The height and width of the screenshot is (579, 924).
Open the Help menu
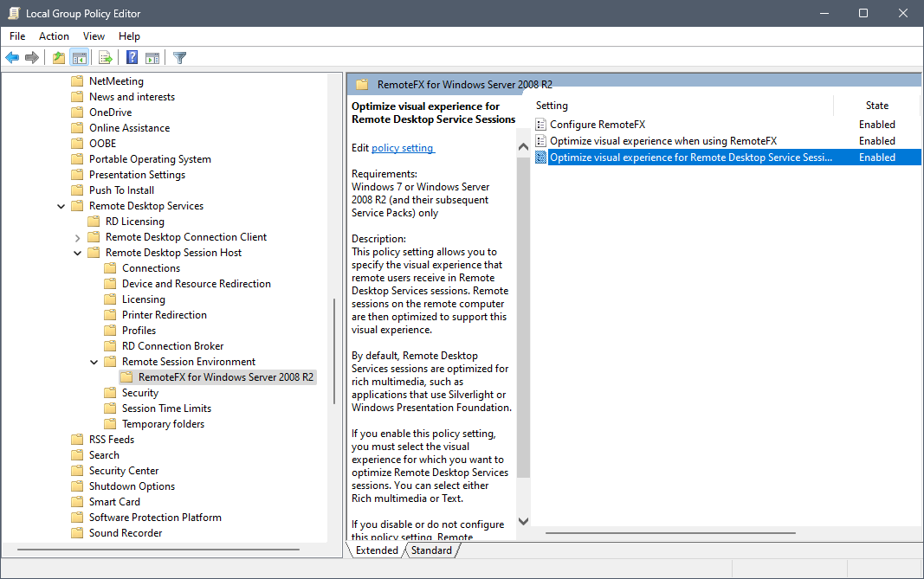129,36
